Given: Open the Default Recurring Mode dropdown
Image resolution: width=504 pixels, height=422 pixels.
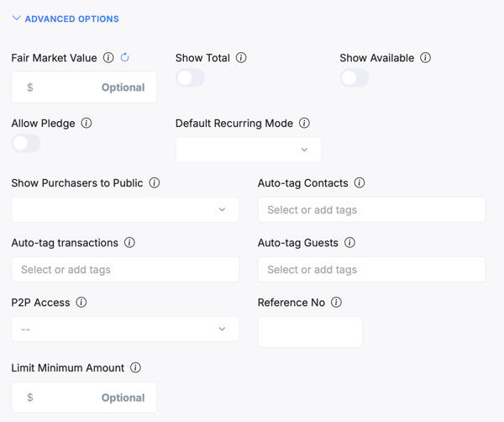Looking at the screenshot, I should pyautogui.click(x=248, y=150).
